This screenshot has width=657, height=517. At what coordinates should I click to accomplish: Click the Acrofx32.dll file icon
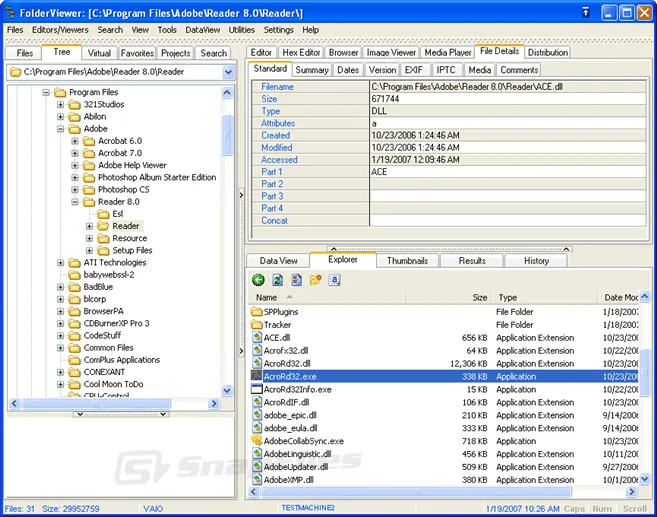[256, 350]
